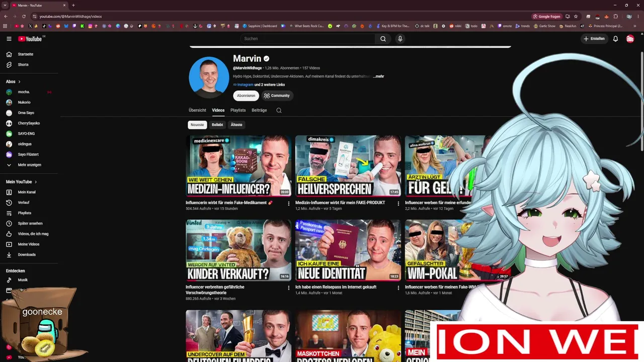Switch to the Playlists channel tab
The height and width of the screenshot is (362, 644).
coord(238,110)
